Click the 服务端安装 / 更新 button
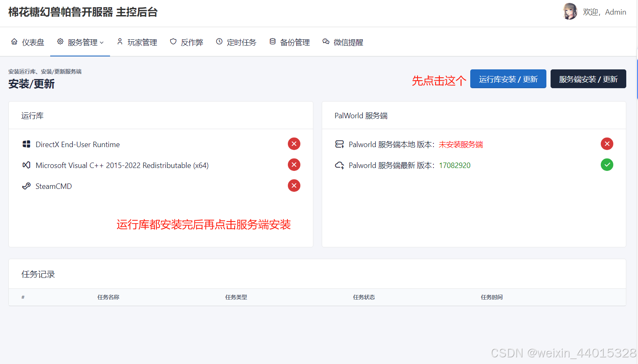Viewport: 638px width, 364px height. pos(588,79)
